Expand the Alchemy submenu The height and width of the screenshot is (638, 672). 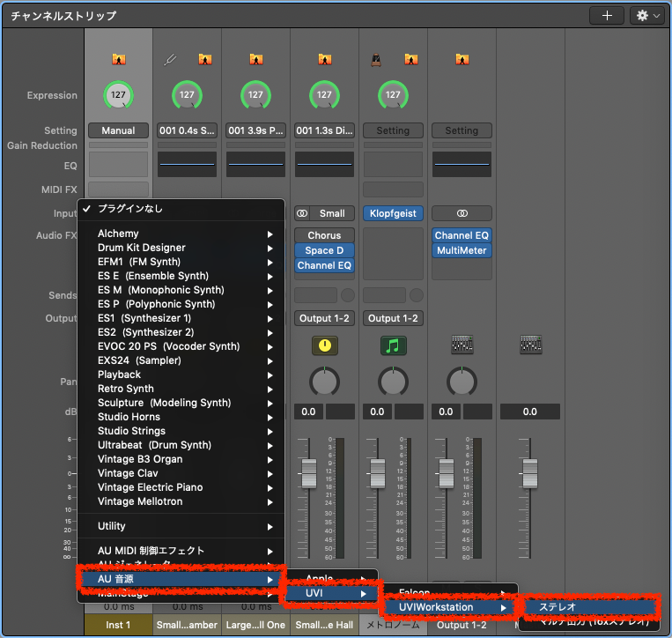pos(181,234)
